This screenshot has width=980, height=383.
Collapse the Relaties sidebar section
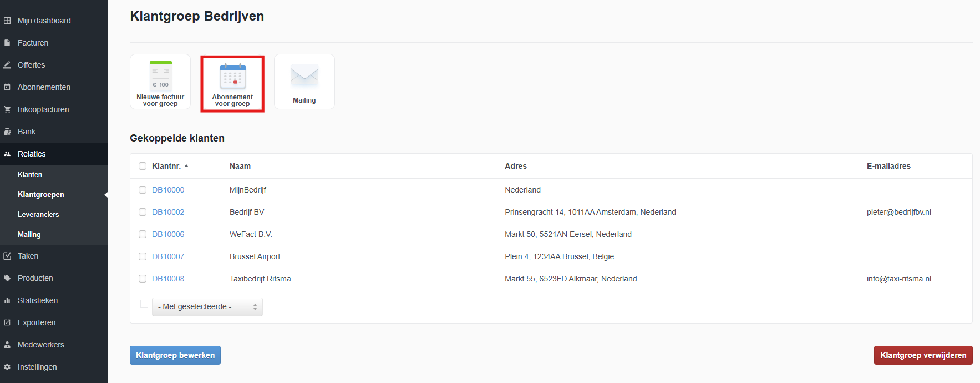(32, 154)
